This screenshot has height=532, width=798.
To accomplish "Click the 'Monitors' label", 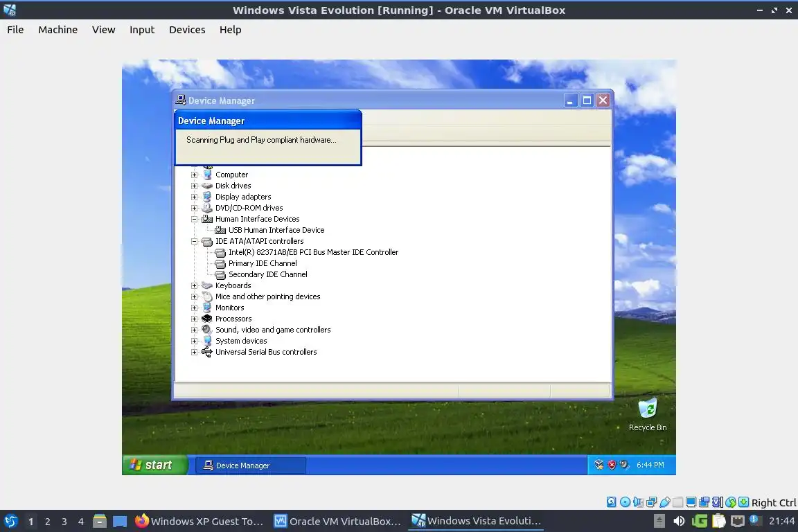I will coord(229,308).
